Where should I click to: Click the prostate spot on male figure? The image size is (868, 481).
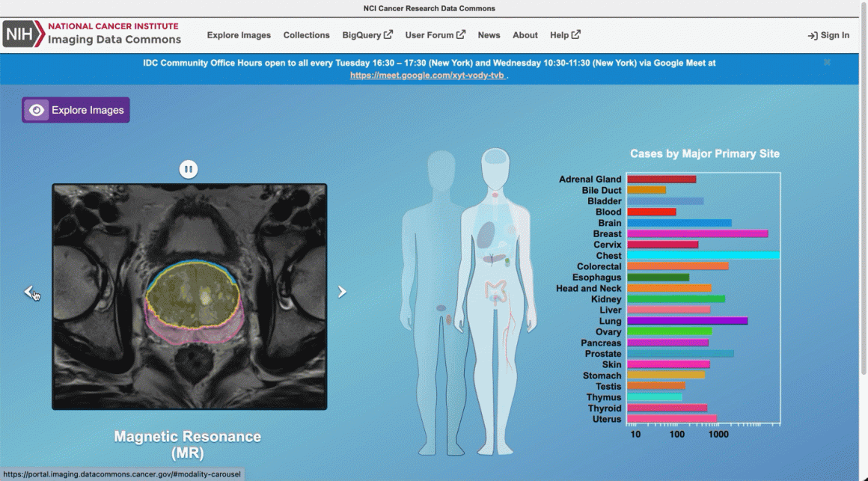pyautogui.click(x=441, y=307)
